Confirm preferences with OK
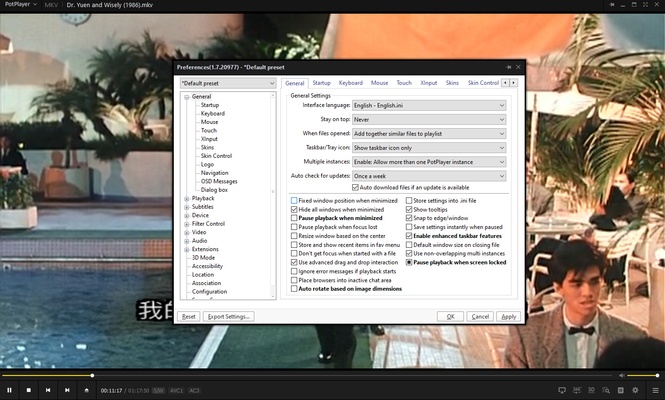Screen dimensions: 665x400 pyautogui.click(x=450, y=316)
